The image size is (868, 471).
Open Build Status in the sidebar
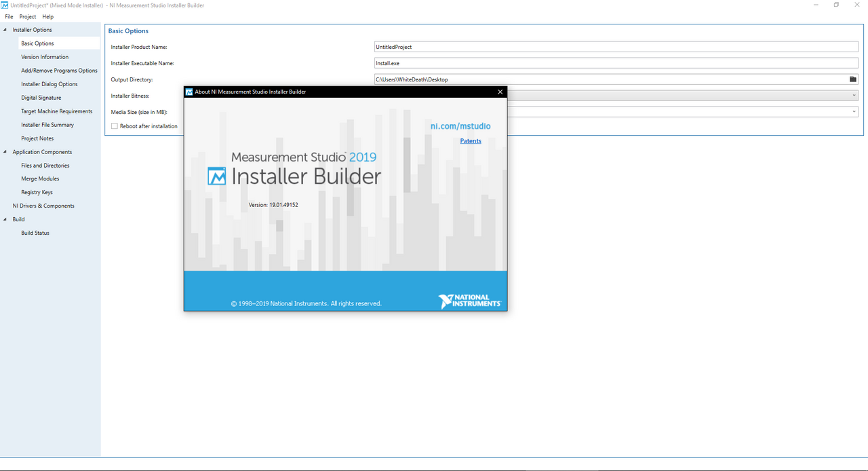(35, 233)
